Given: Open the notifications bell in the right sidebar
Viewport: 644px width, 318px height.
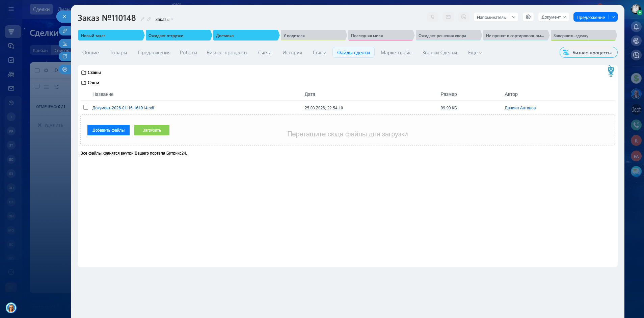Looking at the screenshot, I should (x=636, y=27).
